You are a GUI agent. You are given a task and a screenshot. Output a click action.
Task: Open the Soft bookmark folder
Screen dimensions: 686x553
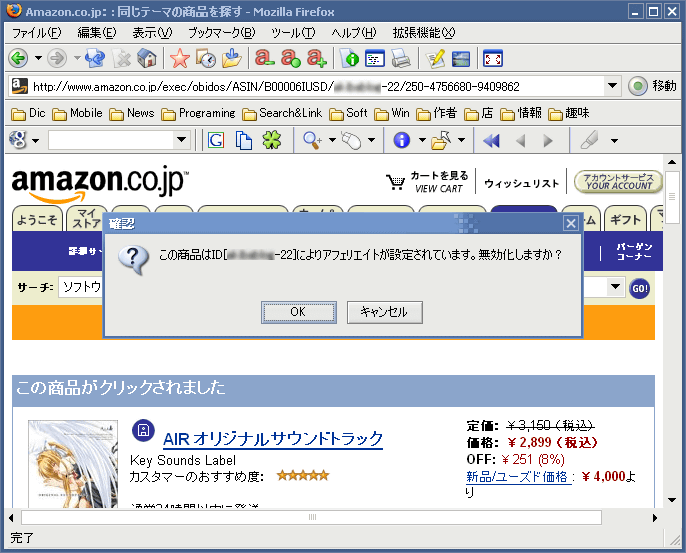(x=348, y=113)
